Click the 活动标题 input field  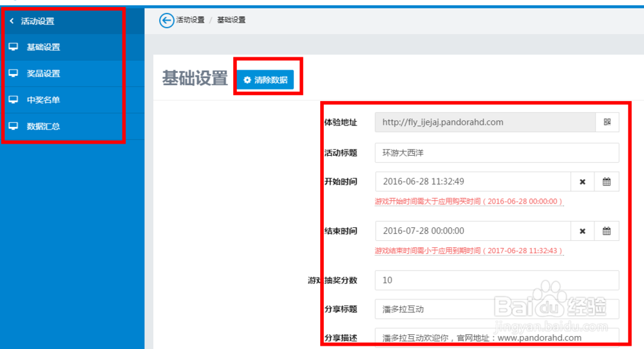497,153
